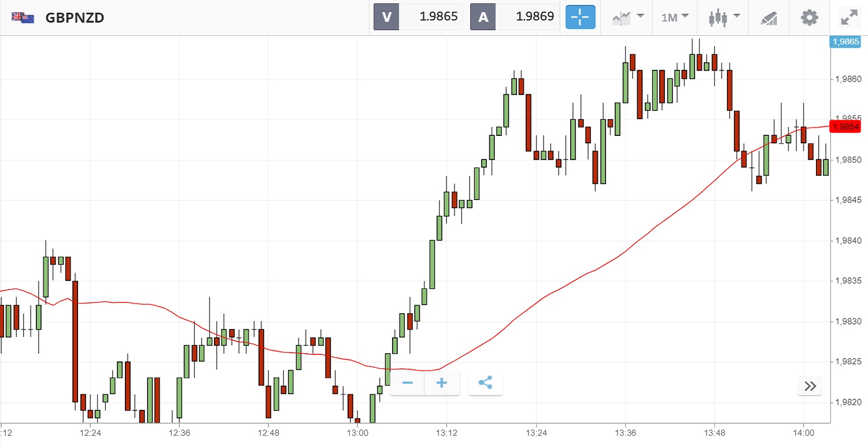Click the 13:12 time axis label
The image size is (868, 444).
point(446,432)
